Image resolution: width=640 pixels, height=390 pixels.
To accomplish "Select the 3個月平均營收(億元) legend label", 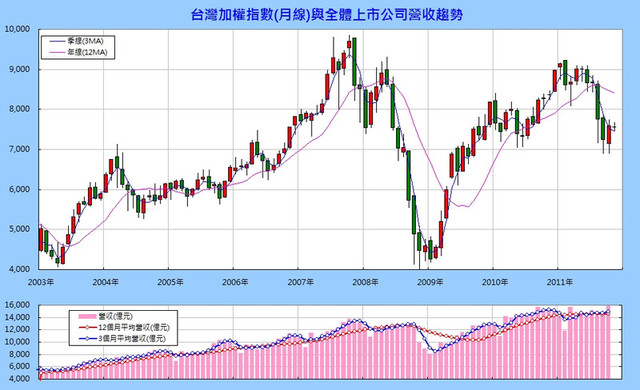I will click(132, 339).
